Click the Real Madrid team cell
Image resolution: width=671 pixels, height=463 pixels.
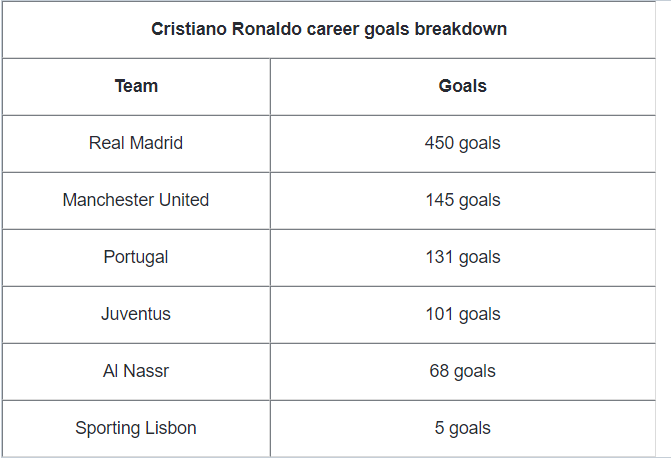click(136, 144)
